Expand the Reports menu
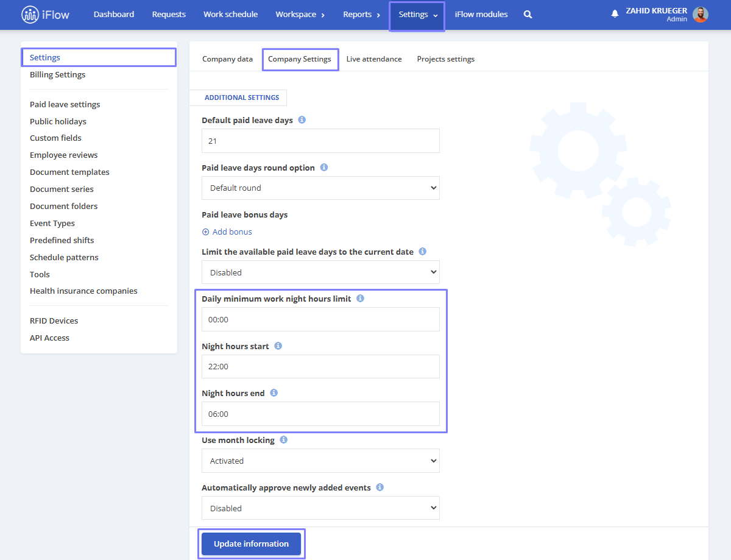 pyautogui.click(x=361, y=15)
